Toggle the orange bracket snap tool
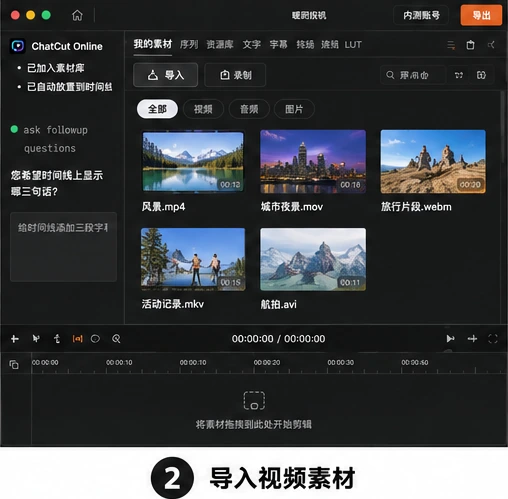The height and width of the screenshot is (499, 508). pos(77,339)
